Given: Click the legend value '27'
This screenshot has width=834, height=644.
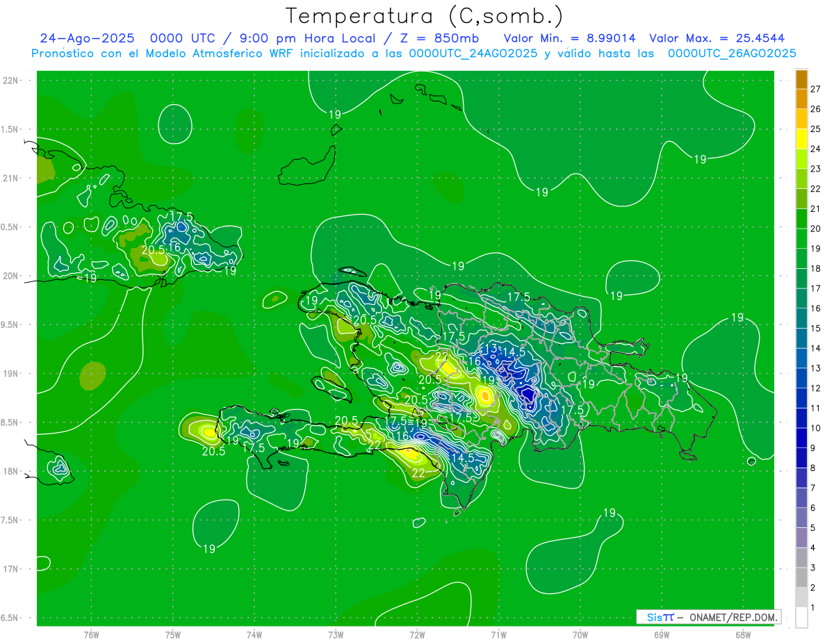Looking at the screenshot, I should click(815, 89).
